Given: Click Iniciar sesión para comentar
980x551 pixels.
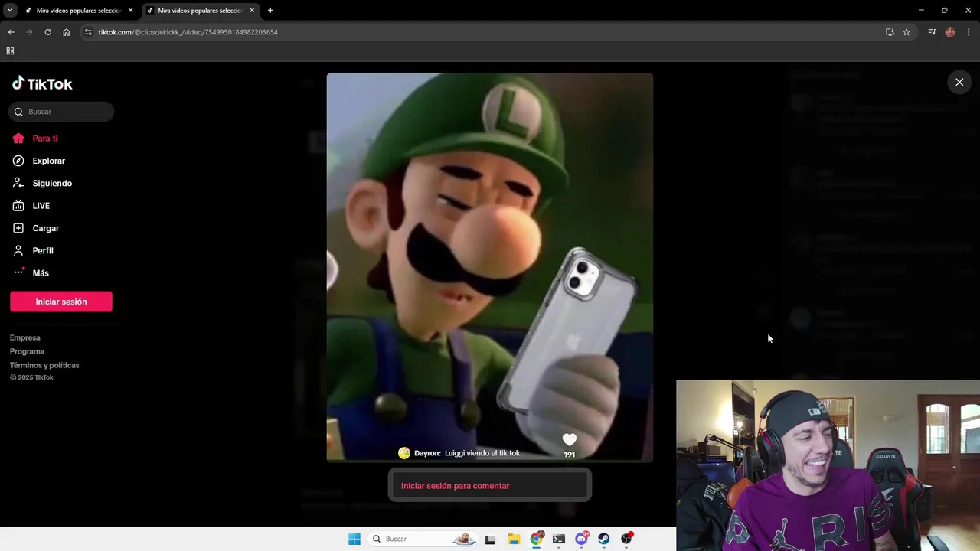Looking at the screenshot, I should (x=490, y=486).
